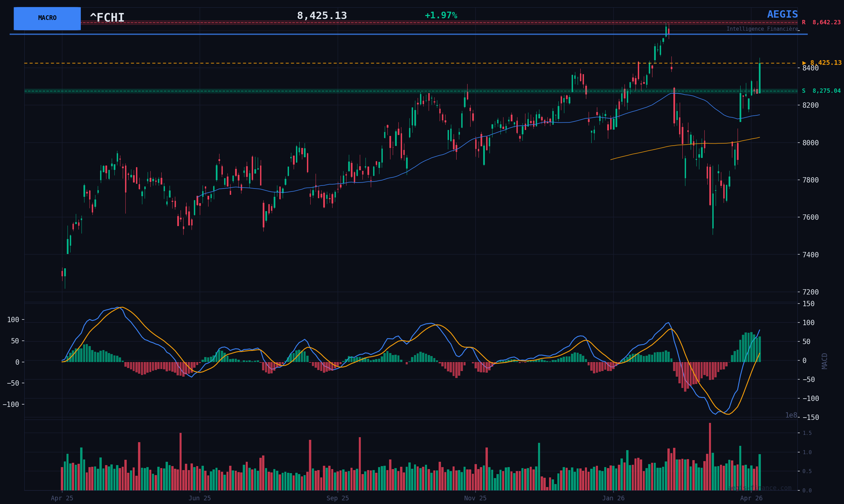This screenshot has width=844, height=504.
Task: Click the Intelligence Financière tagline
Action: pos(762,29)
